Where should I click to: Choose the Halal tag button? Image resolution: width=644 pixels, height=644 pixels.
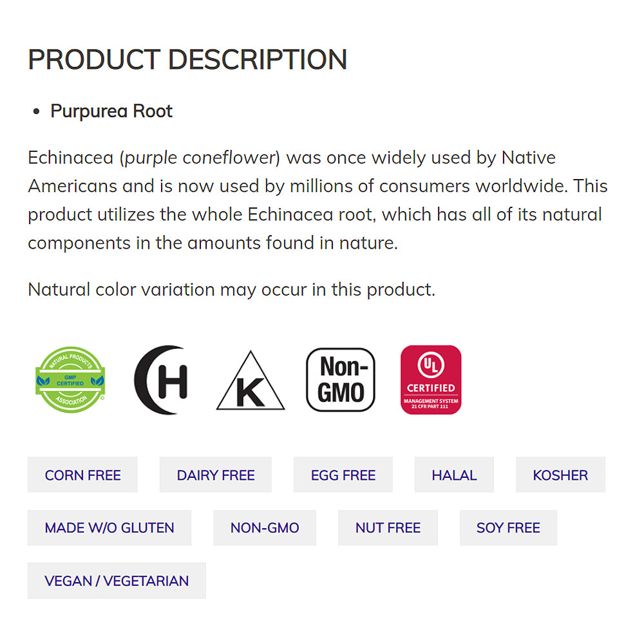pyautogui.click(x=454, y=475)
